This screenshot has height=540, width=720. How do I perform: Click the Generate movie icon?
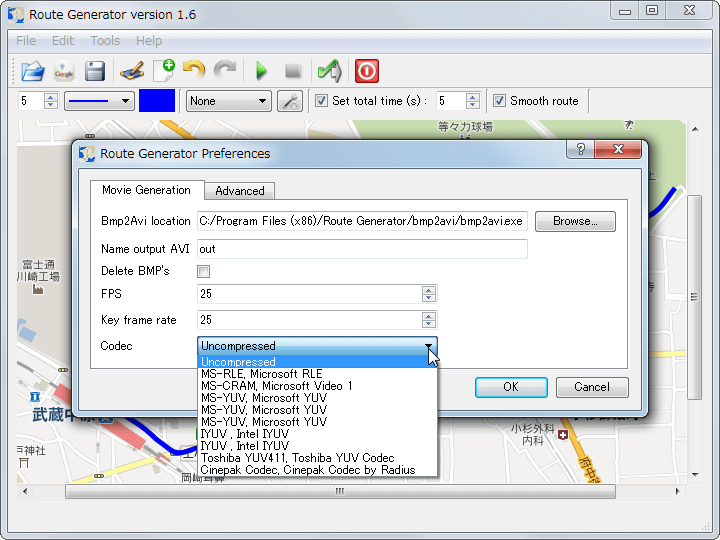330,71
